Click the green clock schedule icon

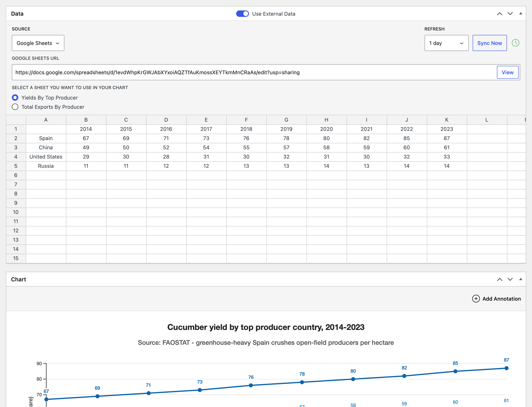click(x=515, y=43)
